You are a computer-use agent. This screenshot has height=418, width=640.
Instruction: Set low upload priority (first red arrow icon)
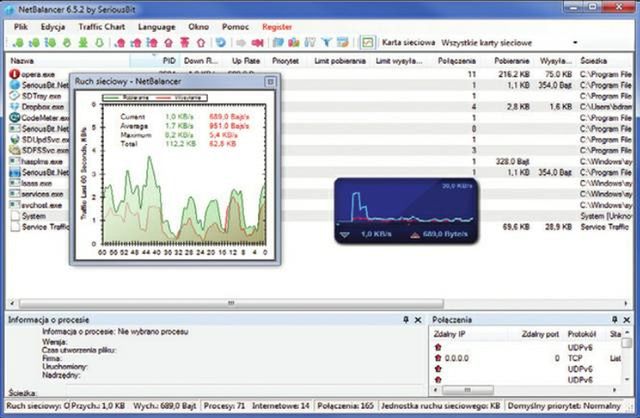tap(120, 42)
